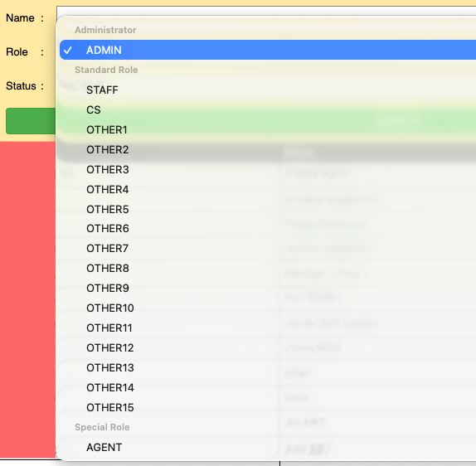The height and width of the screenshot is (466, 476).
Task: Choose OTHER14 role entry
Action: [268, 387]
